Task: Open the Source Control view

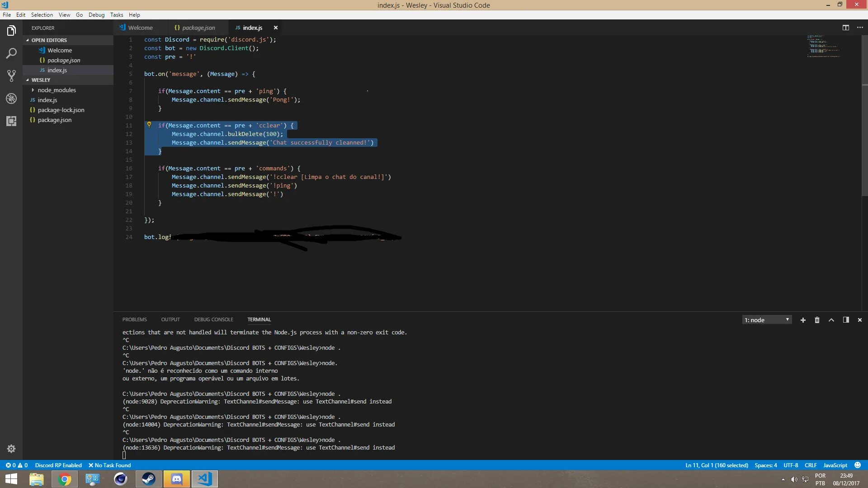Action: coord(11,75)
